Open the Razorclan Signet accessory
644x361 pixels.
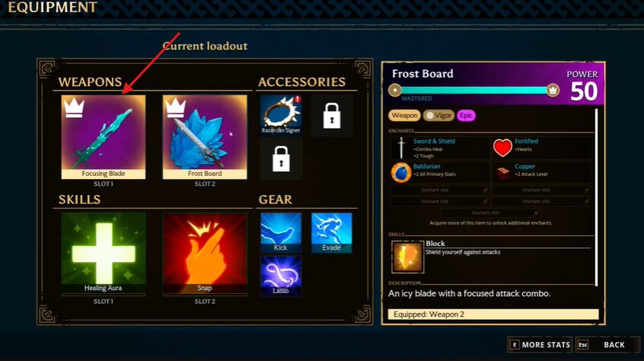pyautogui.click(x=281, y=115)
